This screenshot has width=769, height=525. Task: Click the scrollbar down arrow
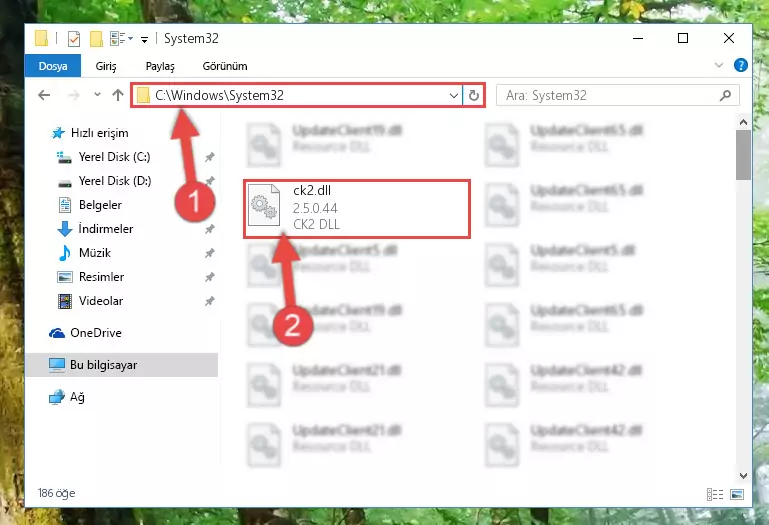[x=743, y=475]
